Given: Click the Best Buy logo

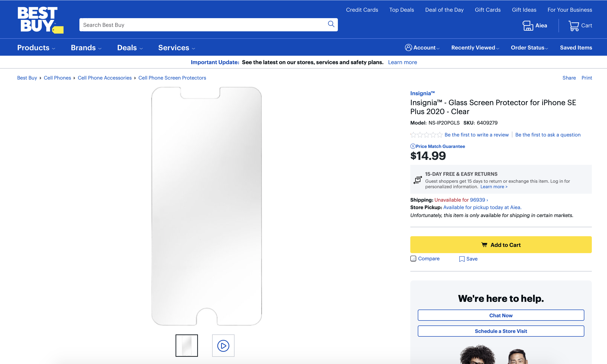Looking at the screenshot, I should [x=40, y=20].
